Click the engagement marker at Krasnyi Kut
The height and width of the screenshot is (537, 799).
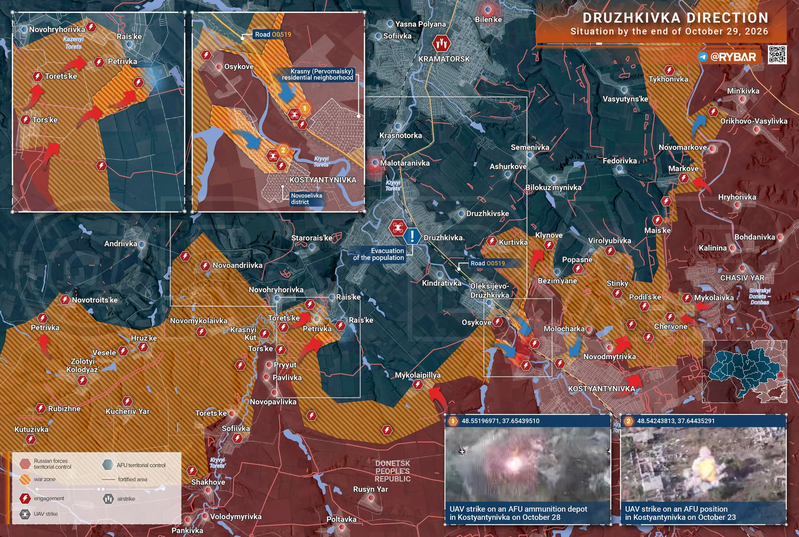(x=264, y=333)
